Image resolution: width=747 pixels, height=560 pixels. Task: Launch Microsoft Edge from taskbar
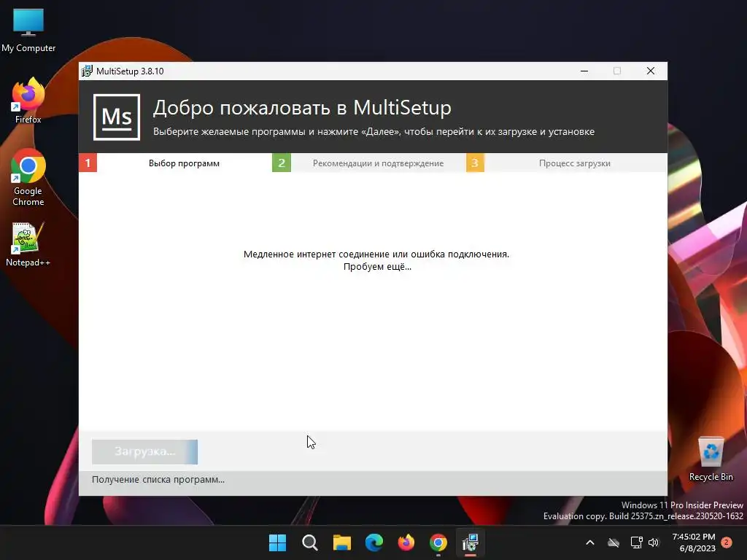pos(374,542)
